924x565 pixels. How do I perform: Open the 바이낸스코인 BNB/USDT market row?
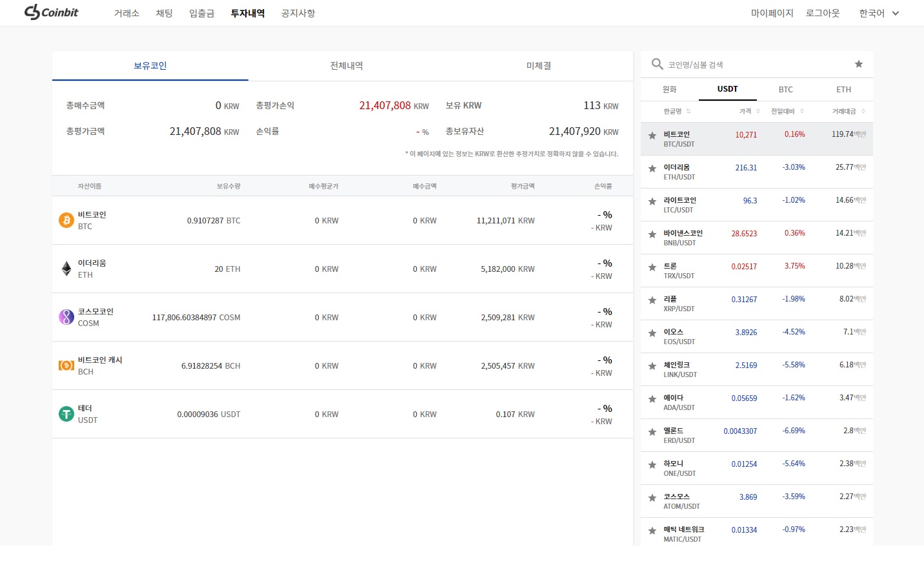(757, 238)
